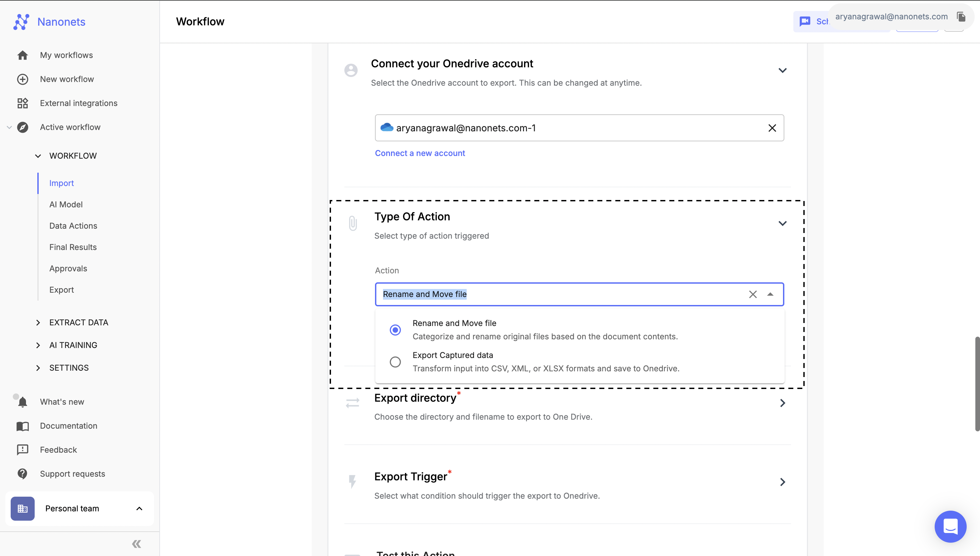Select Rename and Move file radio option

[395, 330]
